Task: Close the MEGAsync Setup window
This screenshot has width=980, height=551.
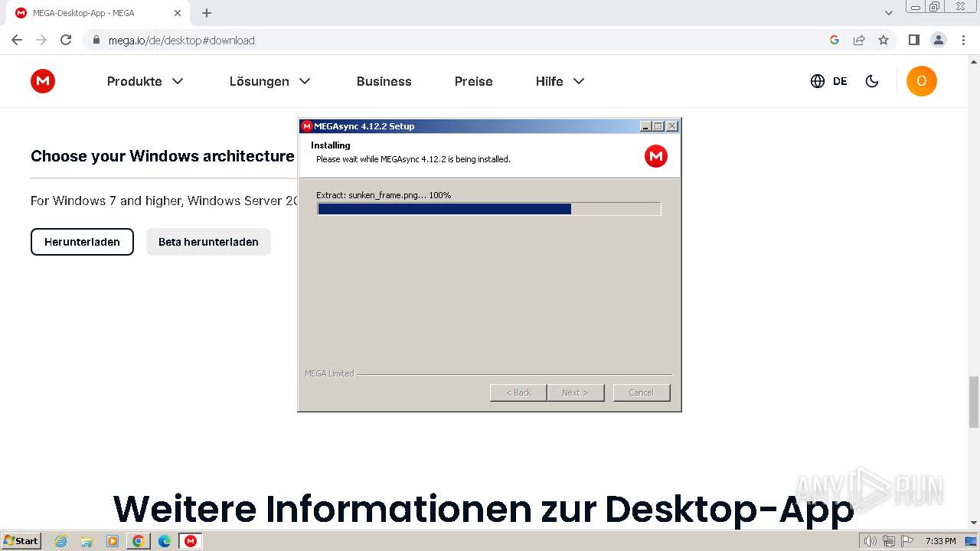Action: click(x=672, y=126)
